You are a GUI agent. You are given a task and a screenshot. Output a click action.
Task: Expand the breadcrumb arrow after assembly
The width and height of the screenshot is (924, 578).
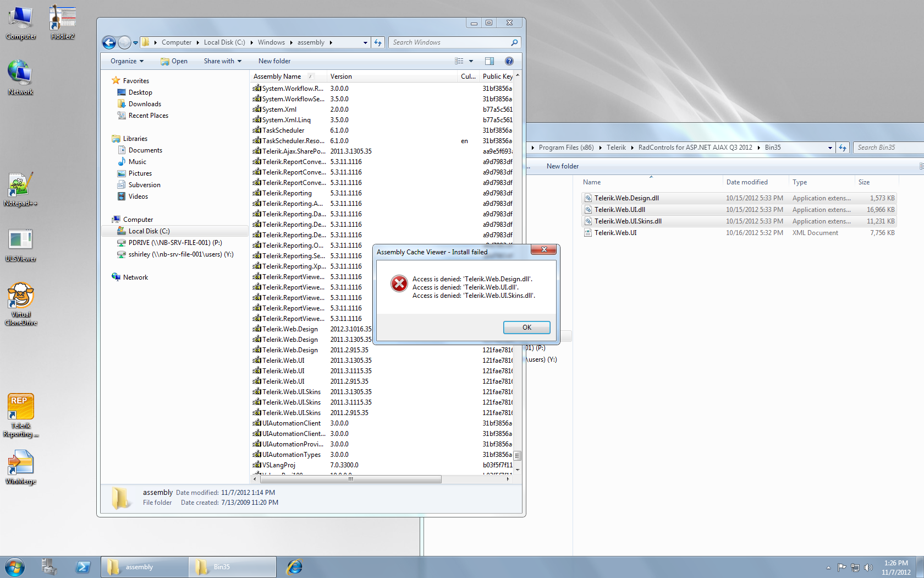tap(331, 42)
